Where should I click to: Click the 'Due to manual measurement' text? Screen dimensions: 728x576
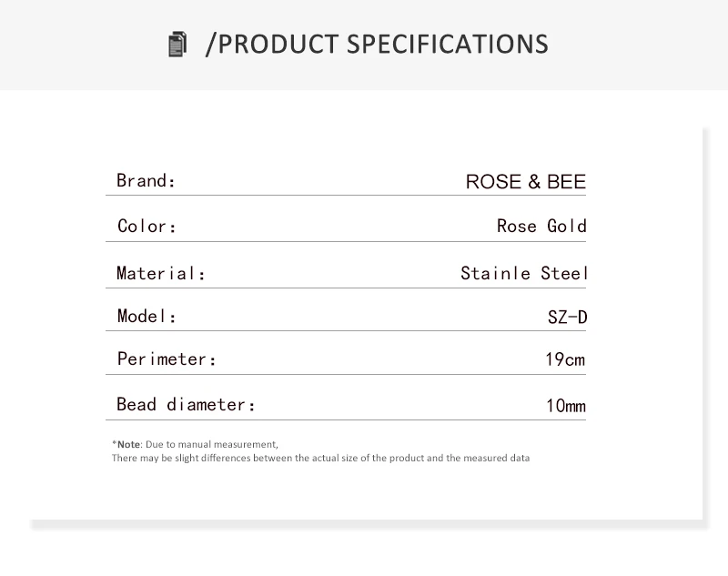(x=212, y=444)
